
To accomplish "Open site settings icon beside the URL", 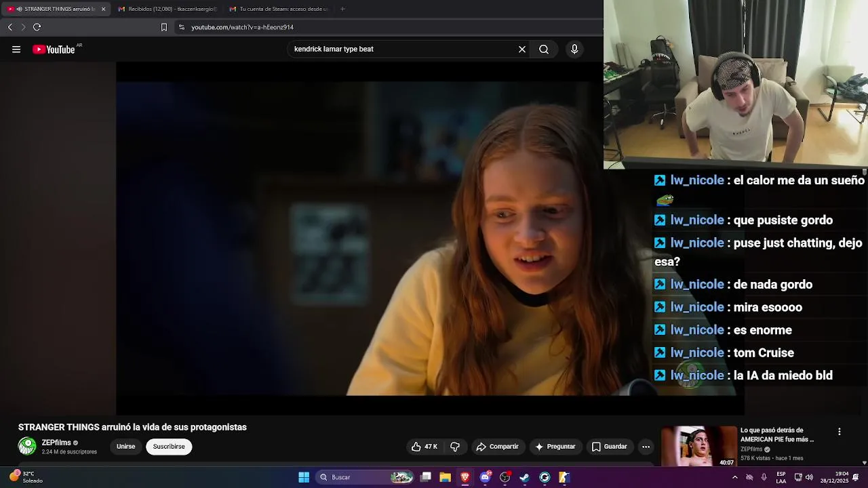I will (181, 27).
